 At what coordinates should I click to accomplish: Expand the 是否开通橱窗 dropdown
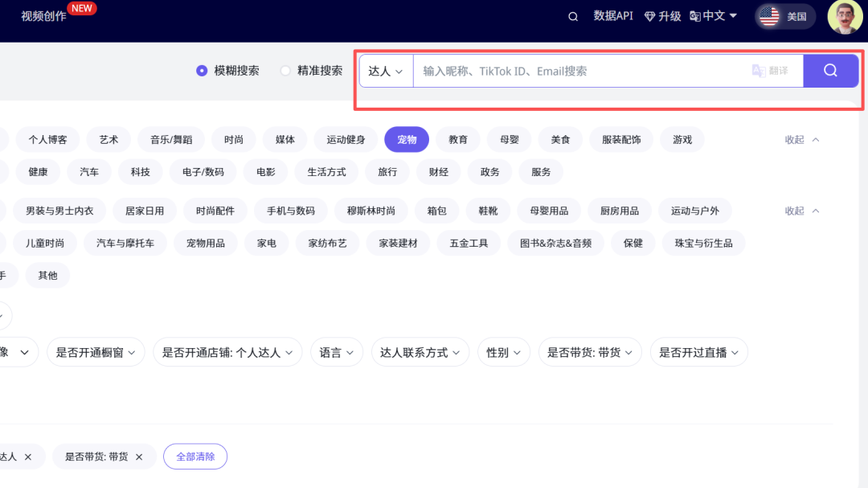point(96,352)
